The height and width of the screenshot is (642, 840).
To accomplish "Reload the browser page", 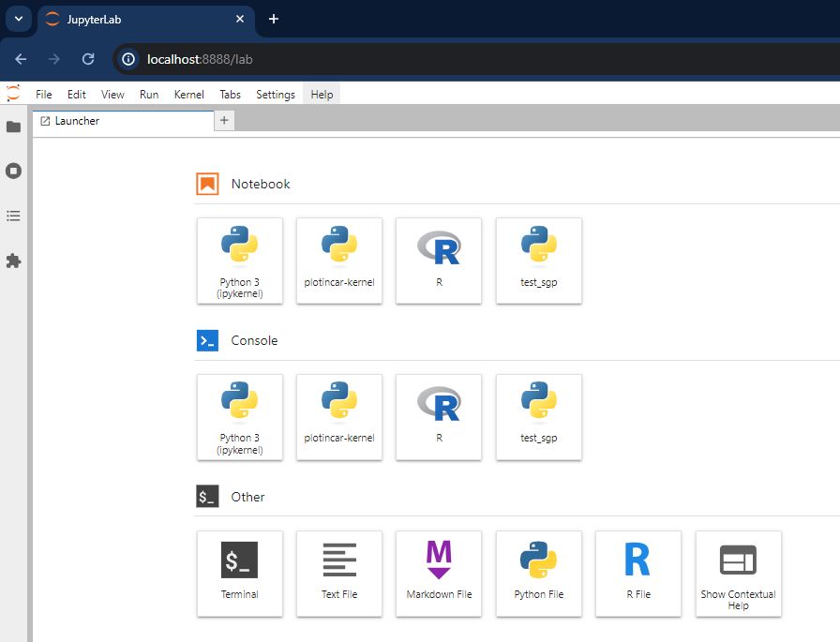I will (88, 59).
